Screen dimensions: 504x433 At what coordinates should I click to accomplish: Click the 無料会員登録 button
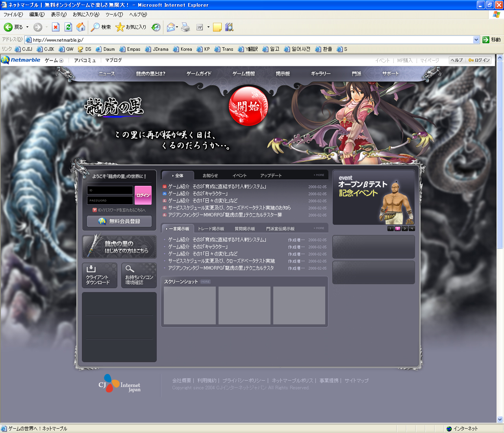pyautogui.click(x=119, y=221)
